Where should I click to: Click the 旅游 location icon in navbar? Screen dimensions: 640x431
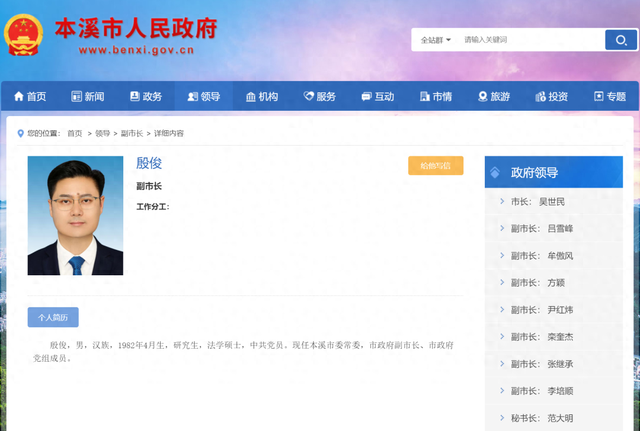(482, 97)
